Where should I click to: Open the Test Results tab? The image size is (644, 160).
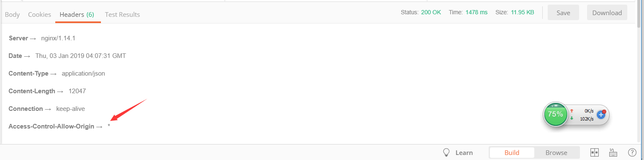point(122,14)
